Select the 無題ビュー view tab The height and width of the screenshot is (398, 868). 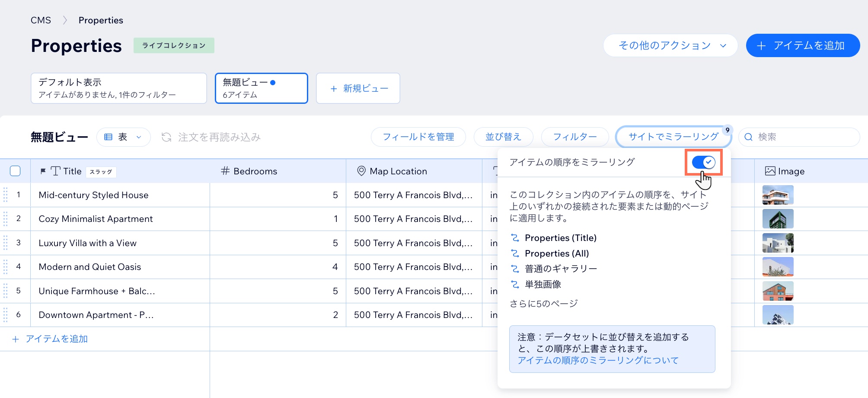click(x=261, y=88)
